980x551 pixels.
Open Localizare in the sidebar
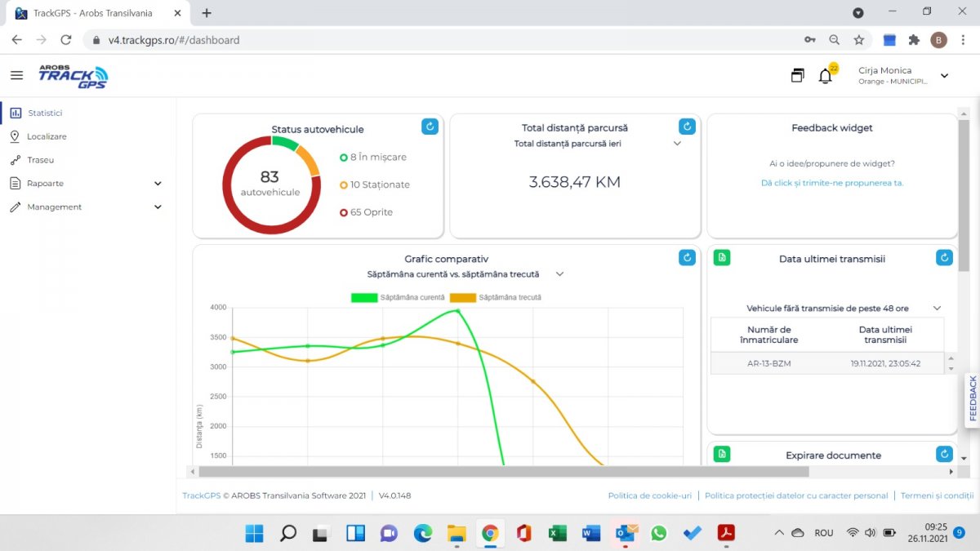(x=47, y=136)
